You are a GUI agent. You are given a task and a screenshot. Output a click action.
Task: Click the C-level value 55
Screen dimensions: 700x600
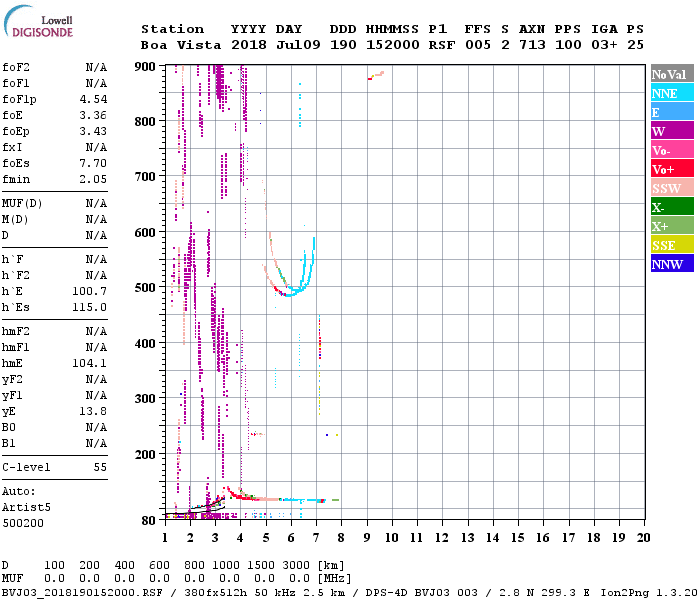(100, 467)
